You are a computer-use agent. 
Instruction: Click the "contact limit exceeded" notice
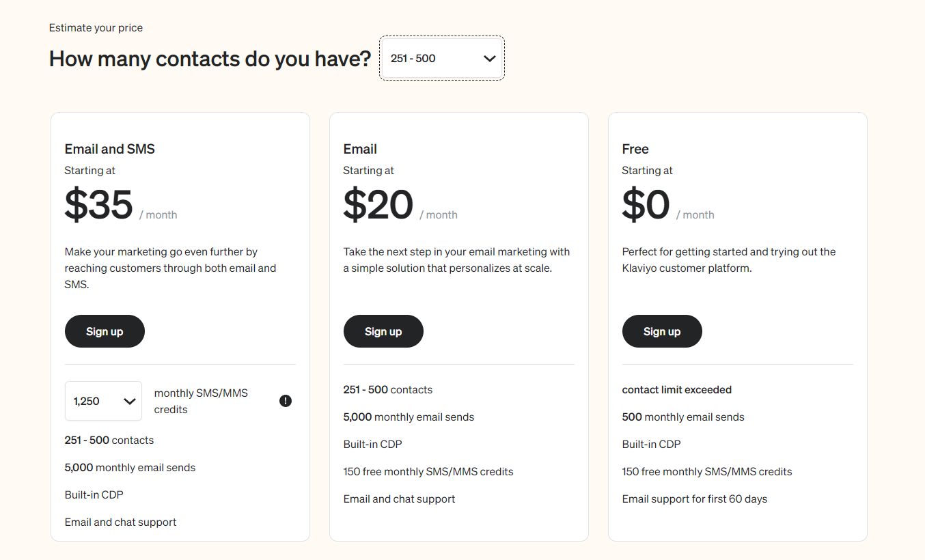click(676, 390)
